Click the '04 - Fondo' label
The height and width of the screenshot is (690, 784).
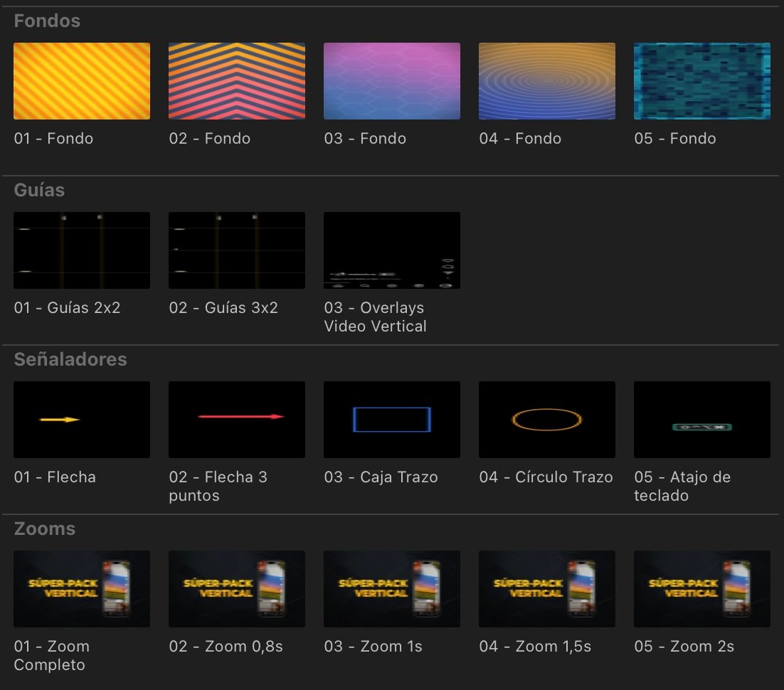click(x=520, y=139)
